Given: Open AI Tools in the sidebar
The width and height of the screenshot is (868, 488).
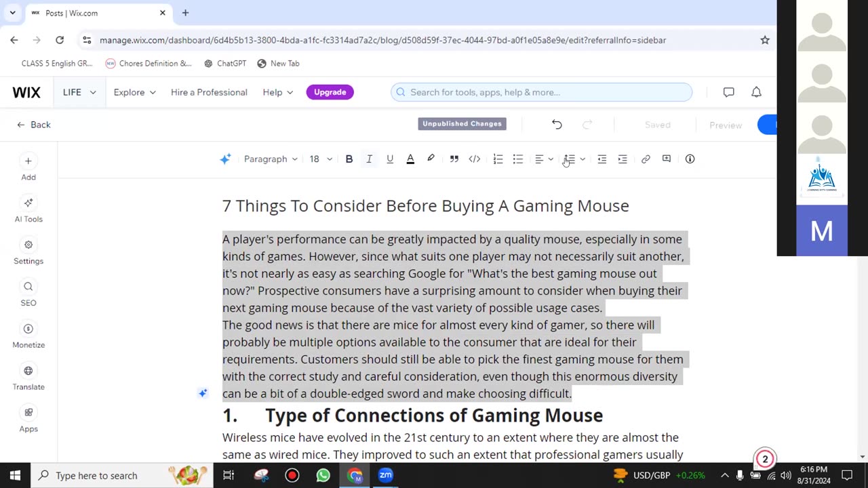Looking at the screenshot, I should pos(28,210).
